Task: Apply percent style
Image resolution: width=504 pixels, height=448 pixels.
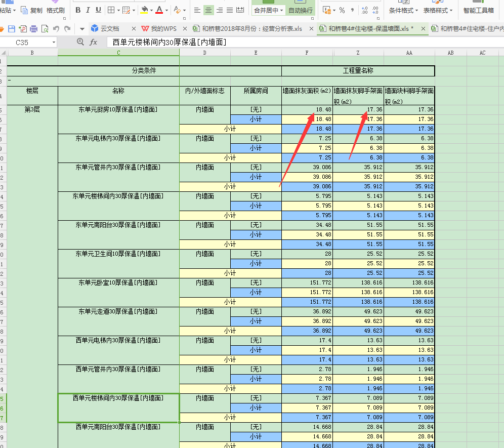Action: pyautogui.click(x=342, y=10)
